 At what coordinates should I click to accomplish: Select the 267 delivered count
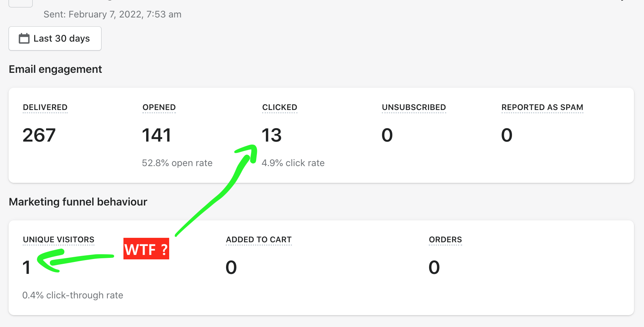[39, 135]
